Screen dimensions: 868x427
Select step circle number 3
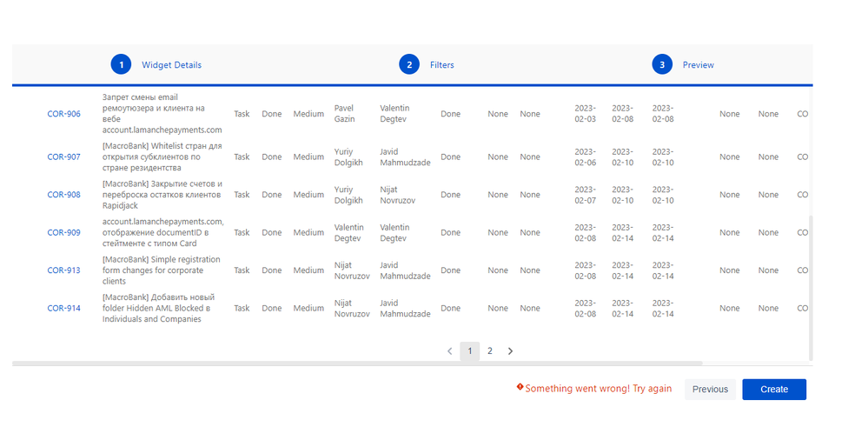click(662, 65)
